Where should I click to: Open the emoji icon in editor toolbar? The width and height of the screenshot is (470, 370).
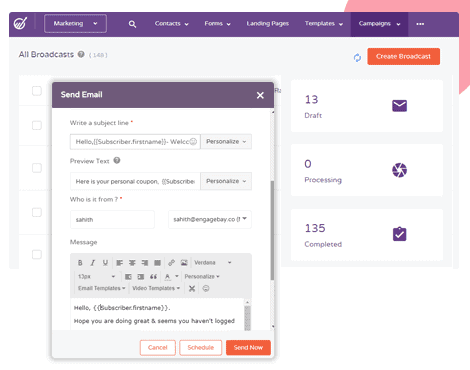206,288
